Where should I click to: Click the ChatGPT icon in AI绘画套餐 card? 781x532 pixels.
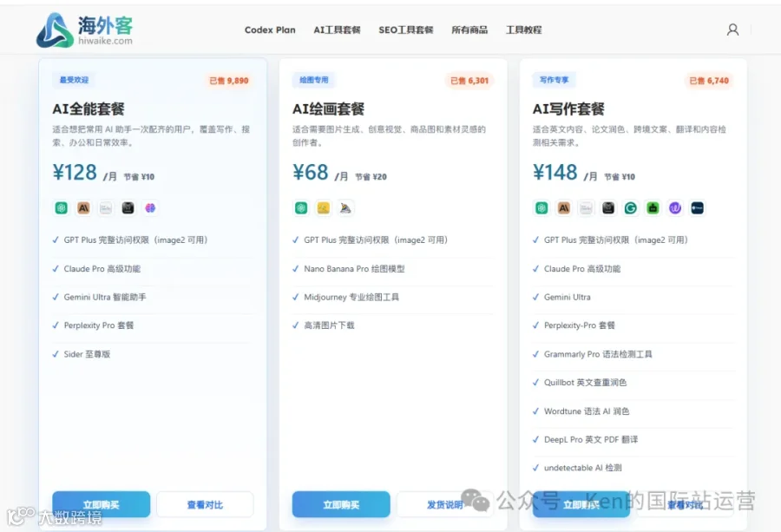[x=301, y=207]
